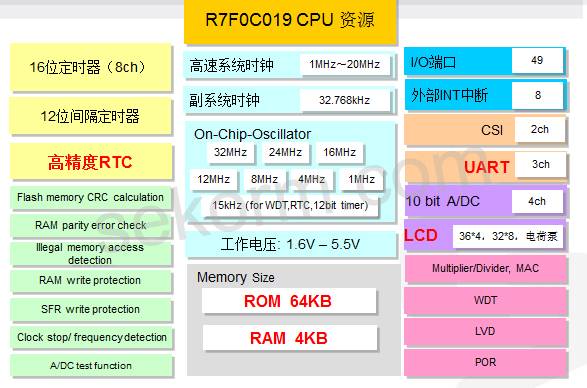587x388 pixels.
Task: Click the R7F0C019 CPU 资源 title box
Action: (x=290, y=21)
